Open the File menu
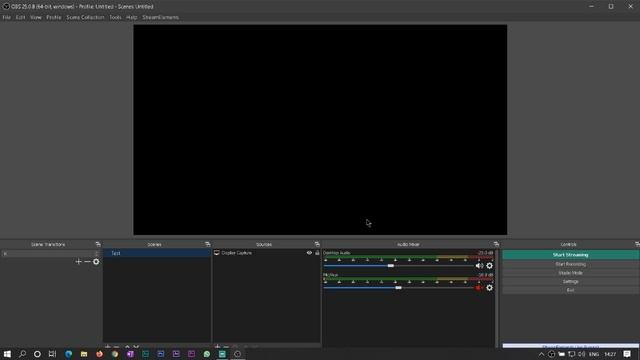 [7, 17]
